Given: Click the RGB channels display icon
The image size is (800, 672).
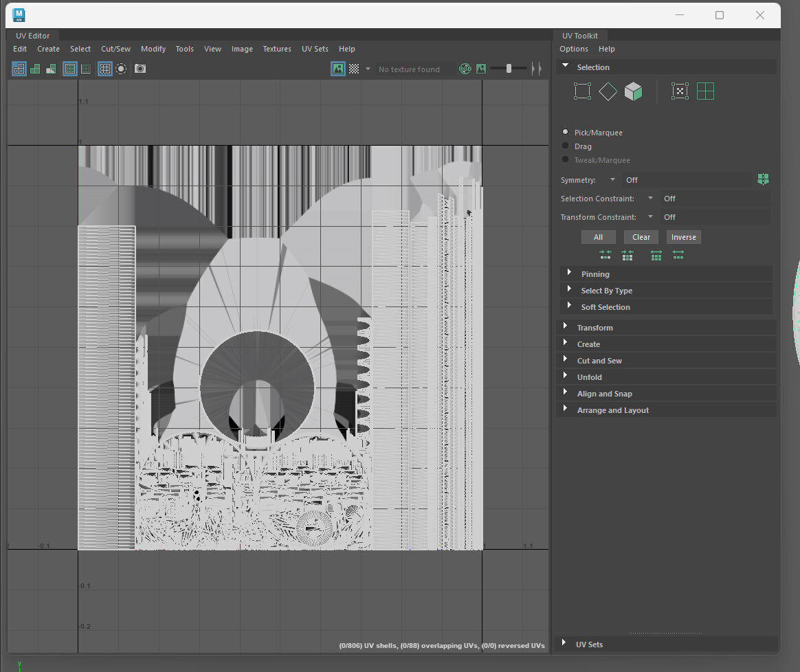Looking at the screenshot, I should [465, 69].
